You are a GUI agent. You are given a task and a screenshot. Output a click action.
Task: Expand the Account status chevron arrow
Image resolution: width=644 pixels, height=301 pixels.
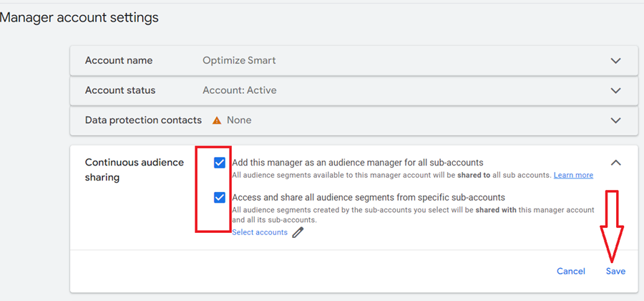click(x=615, y=91)
